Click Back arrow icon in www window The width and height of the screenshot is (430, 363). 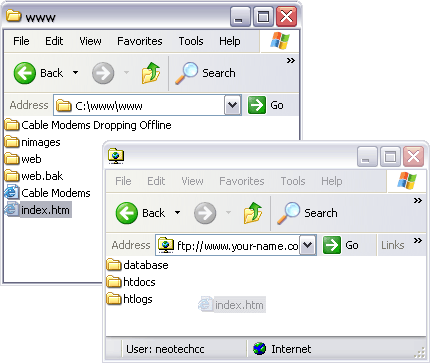[x=25, y=73]
